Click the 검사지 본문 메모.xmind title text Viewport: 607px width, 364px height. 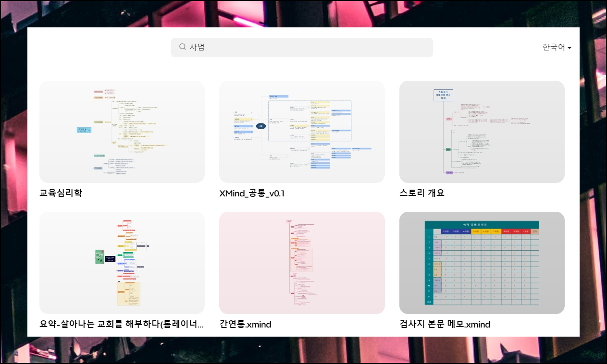445,324
